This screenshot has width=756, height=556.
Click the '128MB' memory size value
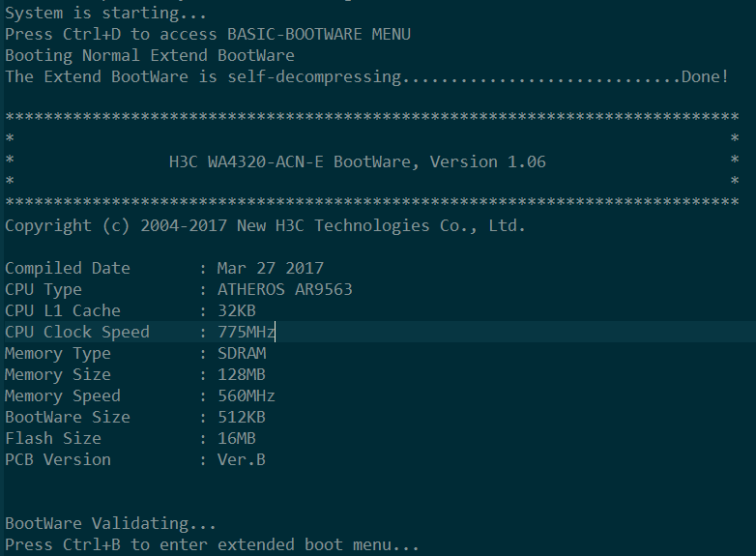click(x=242, y=374)
